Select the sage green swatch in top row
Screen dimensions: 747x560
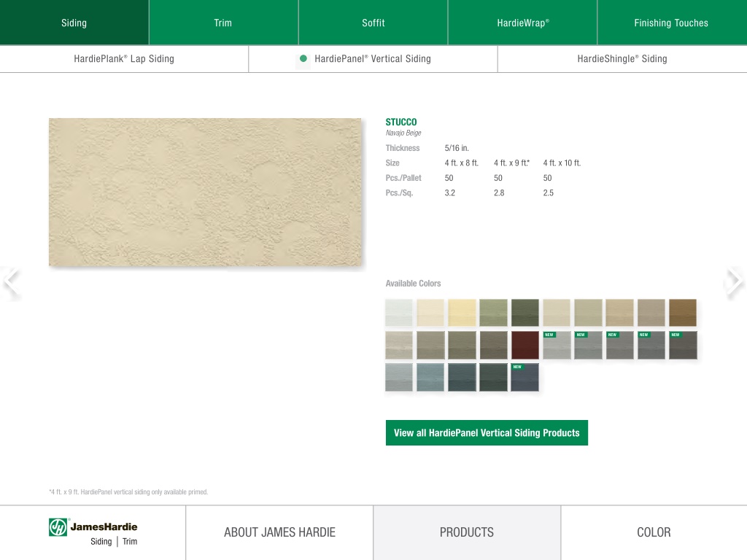click(x=494, y=312)
